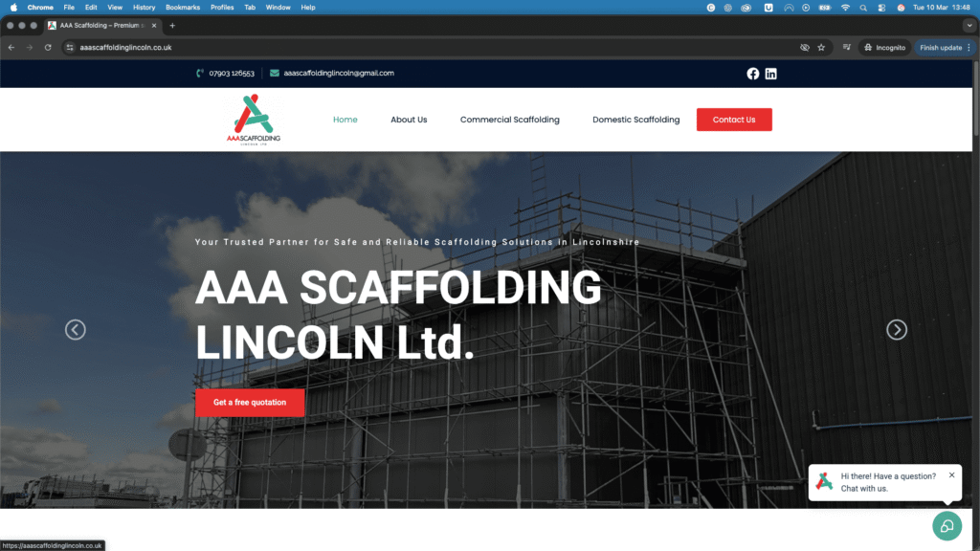
Task: Open the Bookmarks menu
Action: click(x=183, y=8)
